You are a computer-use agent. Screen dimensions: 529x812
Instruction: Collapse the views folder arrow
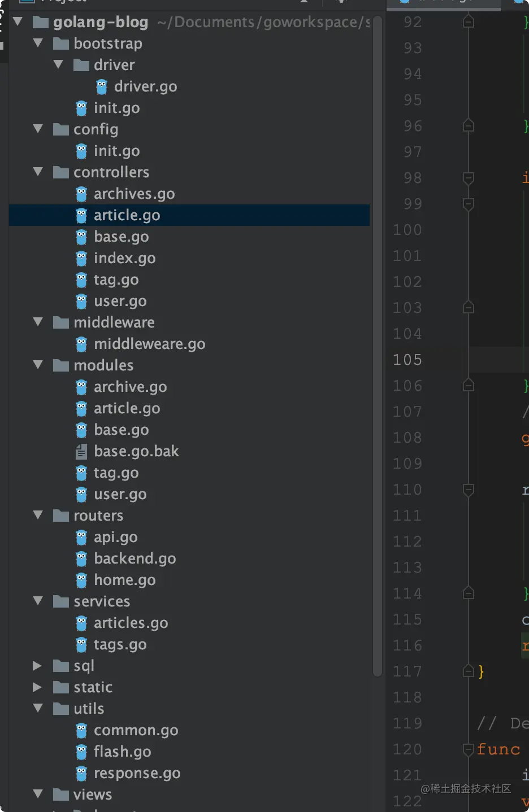[38, 794]
